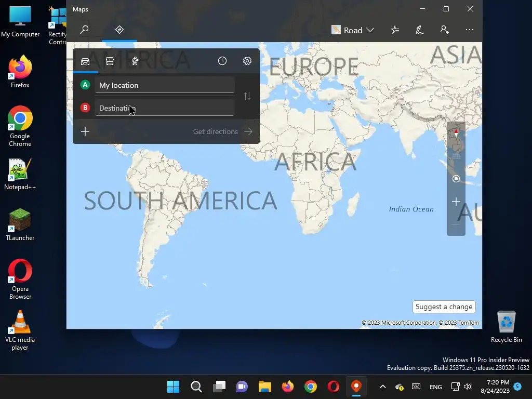Open ENG language indicator in tray

tap(436, 387)
